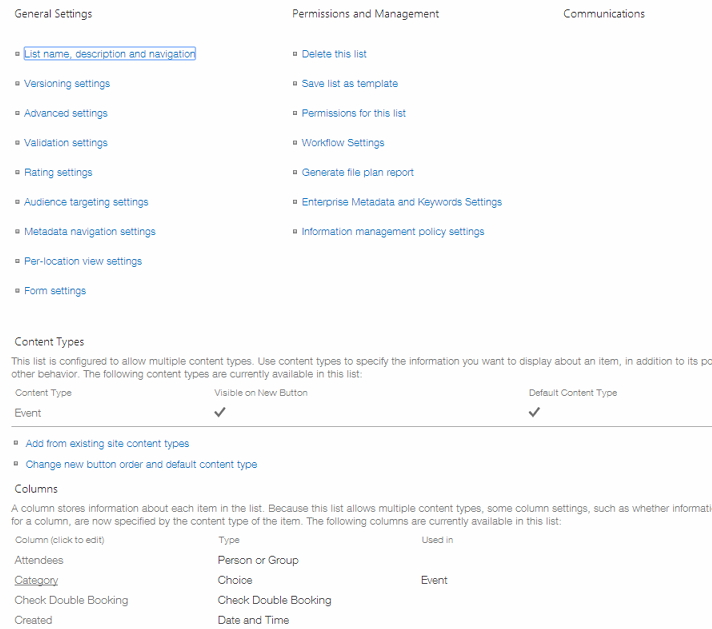
Task: Open Metadata navigation settings
Action: coord(90,232)
